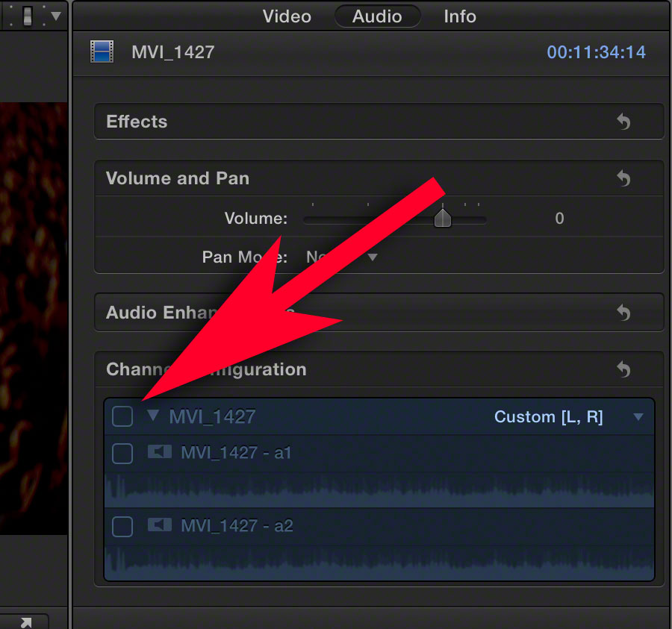672x629 pixels.
Task: Click the Volume slider handle
Action: 442,218
